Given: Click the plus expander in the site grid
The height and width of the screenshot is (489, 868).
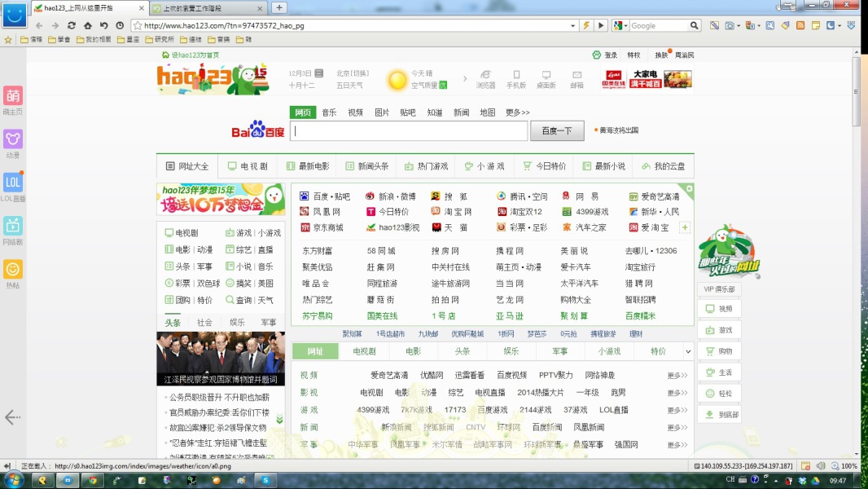Looking at the screenshot, I should 685,227.
